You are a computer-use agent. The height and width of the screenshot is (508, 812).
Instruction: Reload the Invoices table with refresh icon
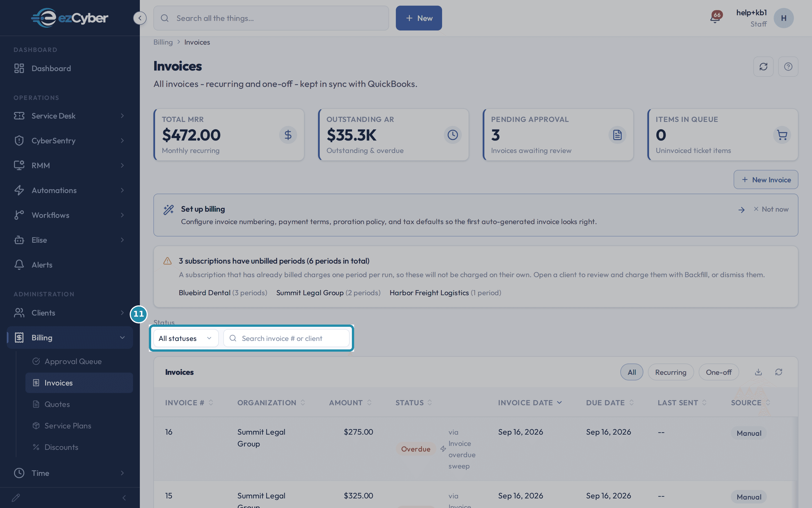[779, 372]
